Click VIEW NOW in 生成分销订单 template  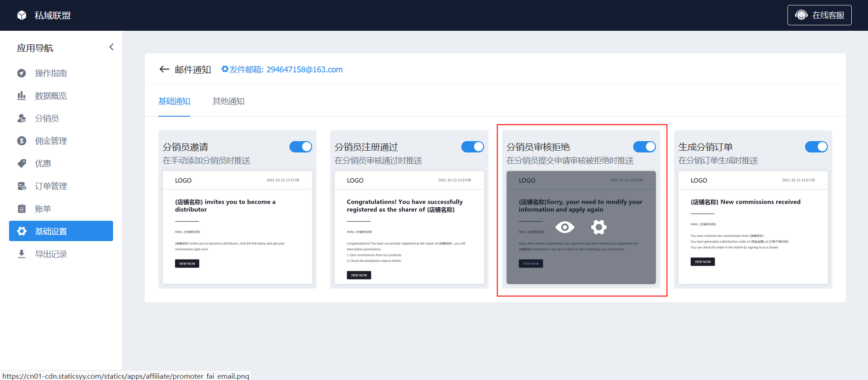coord(703,262)
